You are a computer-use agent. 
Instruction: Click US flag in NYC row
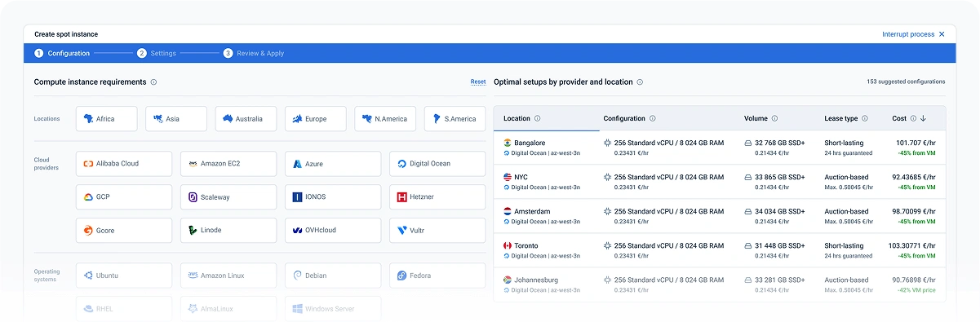[x=508, y=177]
